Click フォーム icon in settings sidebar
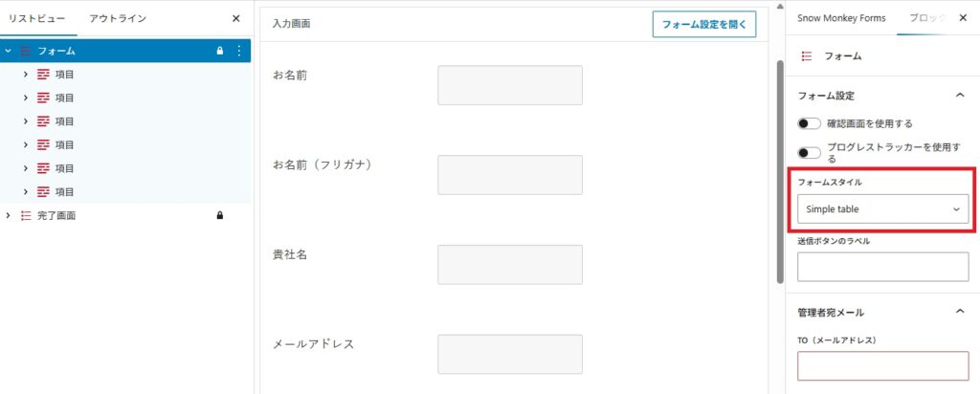This screenshot has width=980, height=394. [x=807, y=56]
